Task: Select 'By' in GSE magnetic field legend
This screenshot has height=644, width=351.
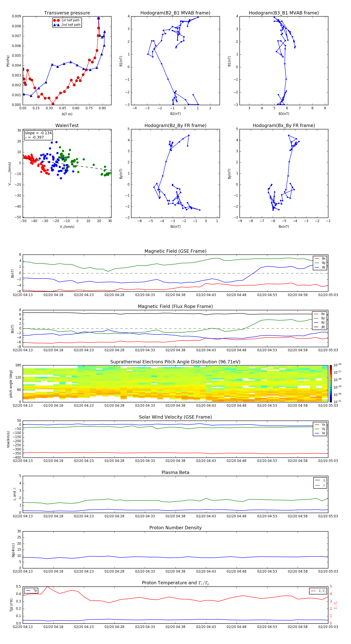Action: [x=320, y=263]
